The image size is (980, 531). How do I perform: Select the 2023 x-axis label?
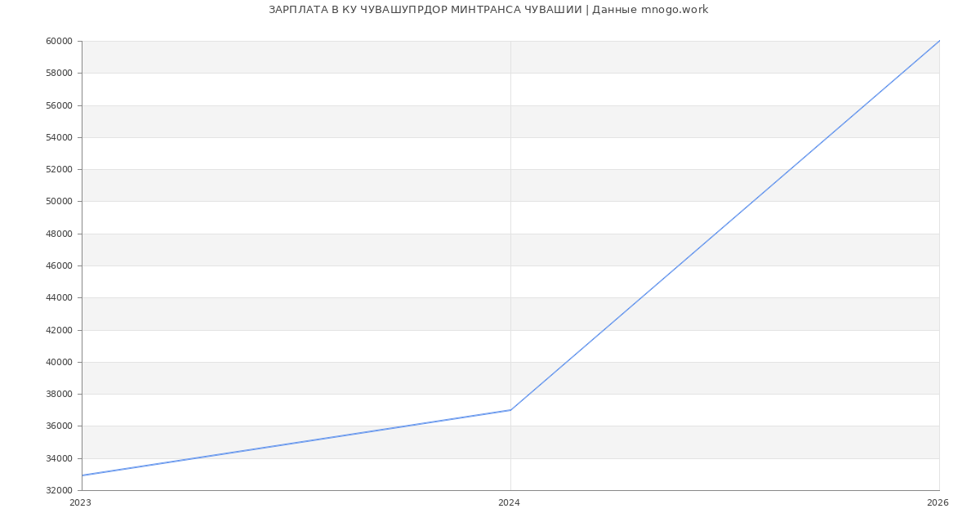coord(80,503)
